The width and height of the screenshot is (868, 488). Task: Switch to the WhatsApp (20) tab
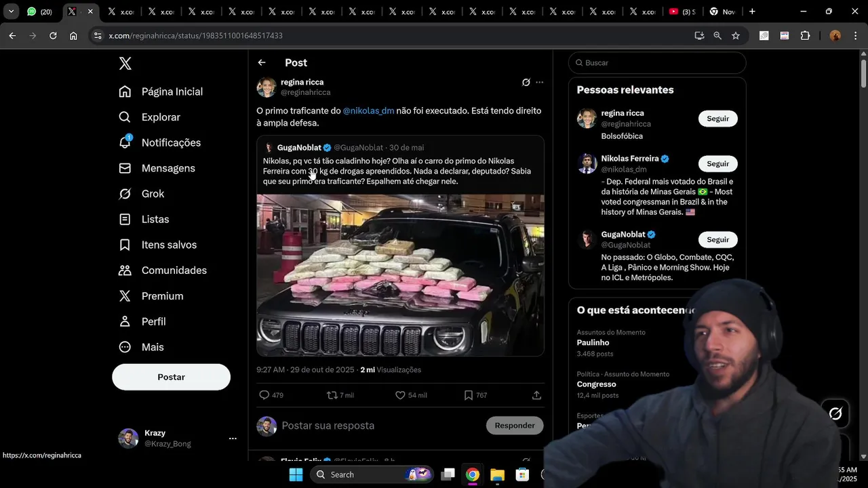point(40,12)
